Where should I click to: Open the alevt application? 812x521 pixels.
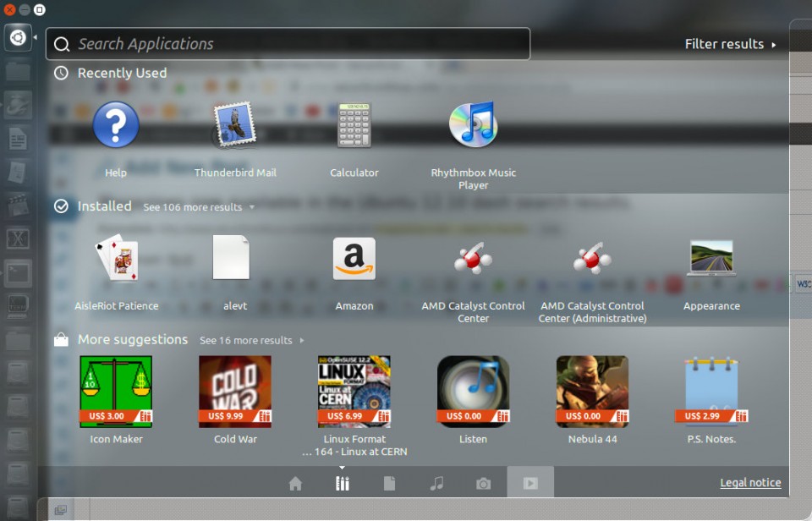point(231,257)
